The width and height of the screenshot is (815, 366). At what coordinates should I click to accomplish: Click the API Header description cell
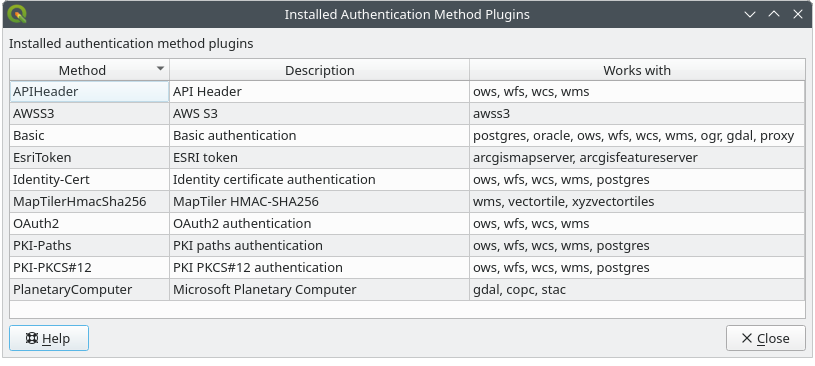[x=320, y=92]
